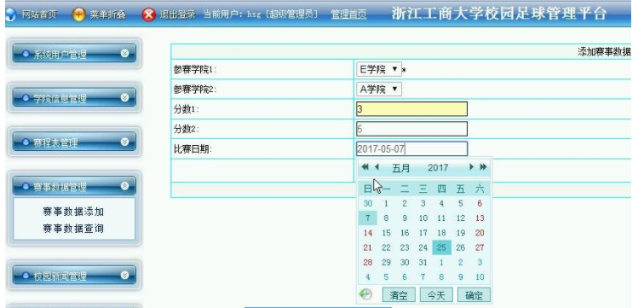Select the 赛事数据查询 submenu item
Viewport: 644px width, 308px height.
73,228
